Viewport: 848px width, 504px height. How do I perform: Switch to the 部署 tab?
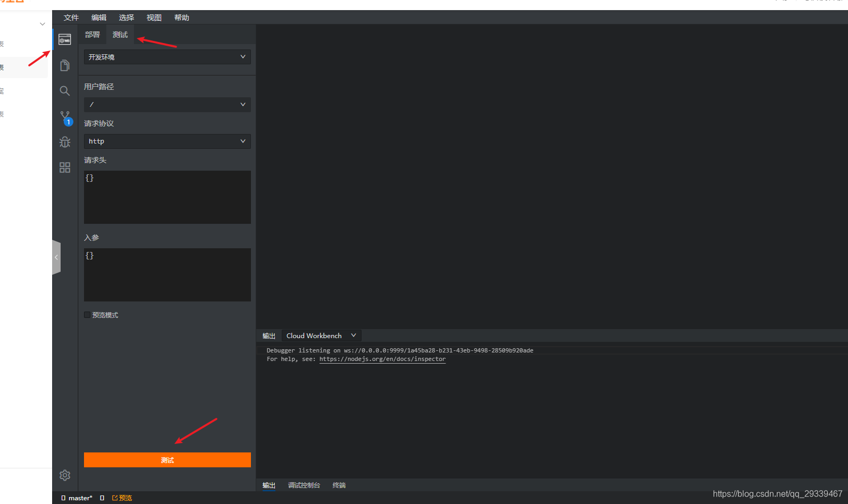(x=93, y=35)
